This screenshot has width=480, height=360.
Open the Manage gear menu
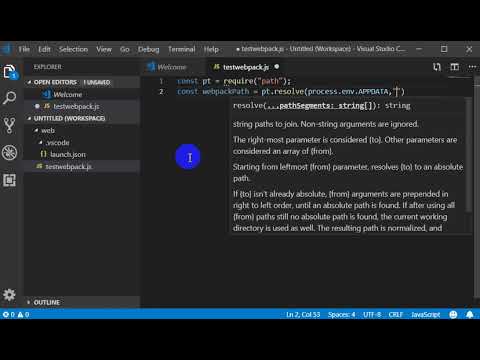pos(9,295)
